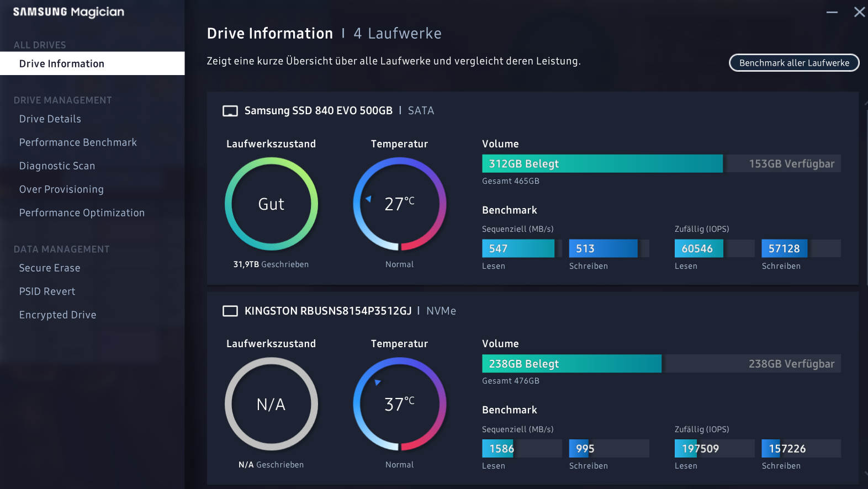Click Samsung sequential write bar 513

609,248
